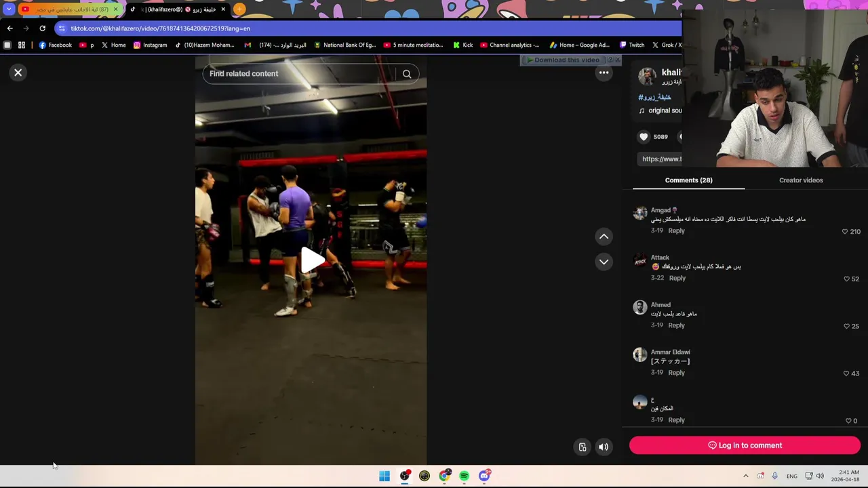Open the X Home bookmark
The height and width of the screenshot is (488, 868).
(113, 45)
